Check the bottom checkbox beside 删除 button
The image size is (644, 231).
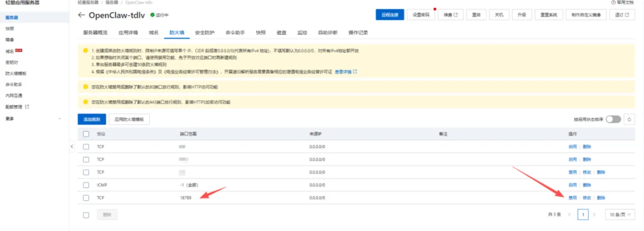pos(86,215)
